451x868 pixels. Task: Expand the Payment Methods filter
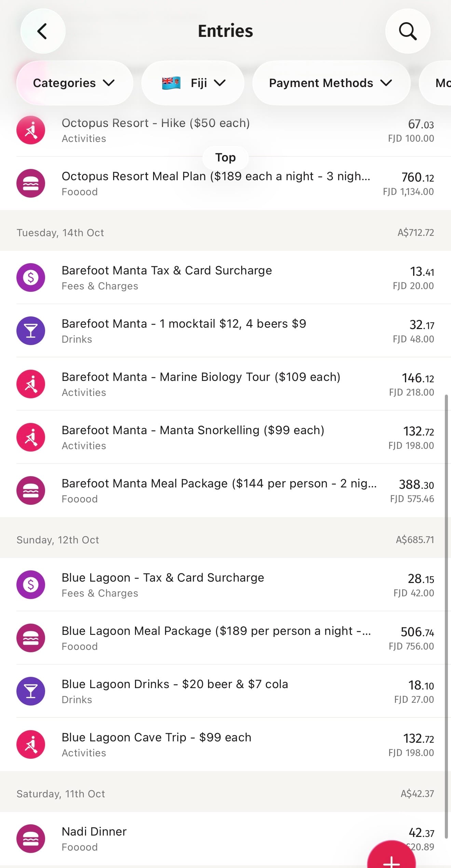click(x=331, y=83)
